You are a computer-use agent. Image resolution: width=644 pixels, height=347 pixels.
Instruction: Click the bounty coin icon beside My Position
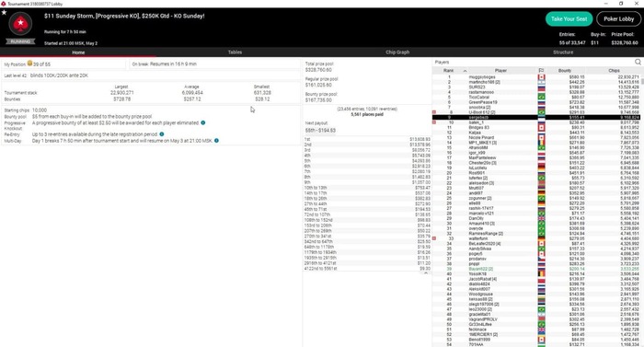pos(29,64)
